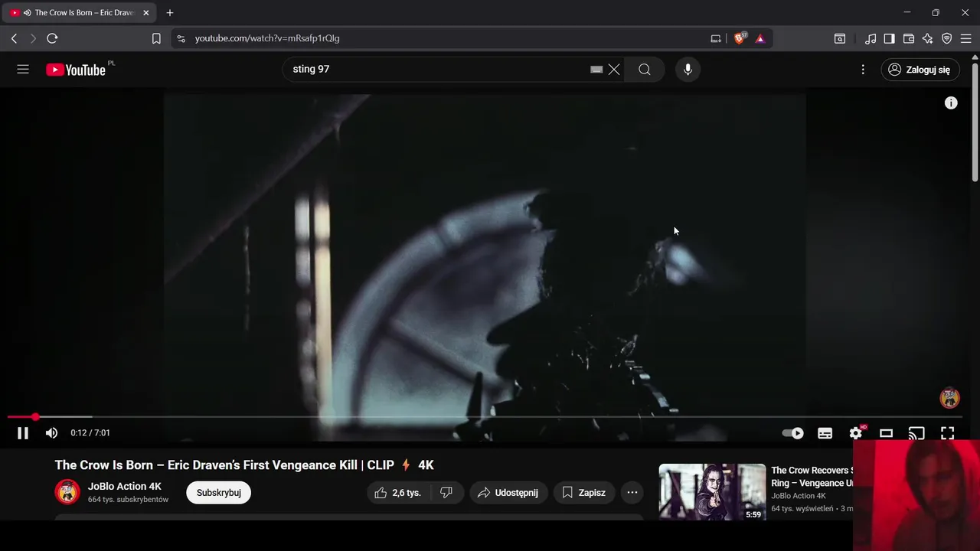Screen dimensions: 980x551
Task: Like the video (2,6 tys.)
Action: (x=399, y=493)
